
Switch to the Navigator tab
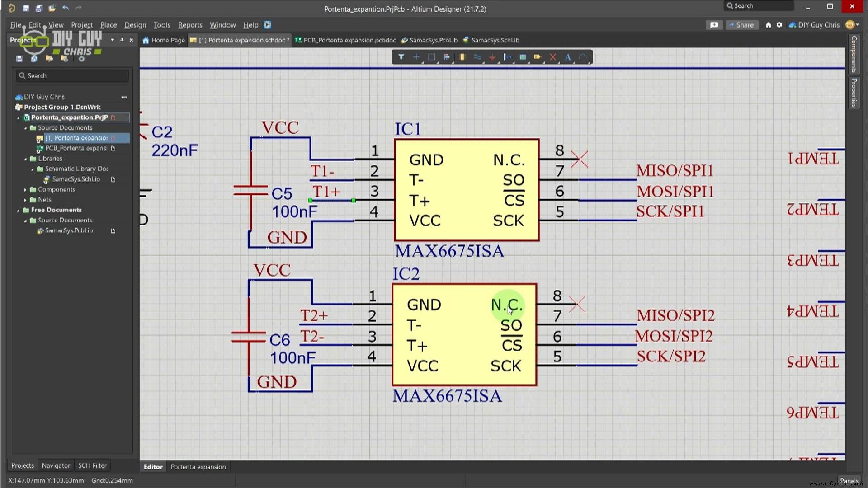pos(56,465)
